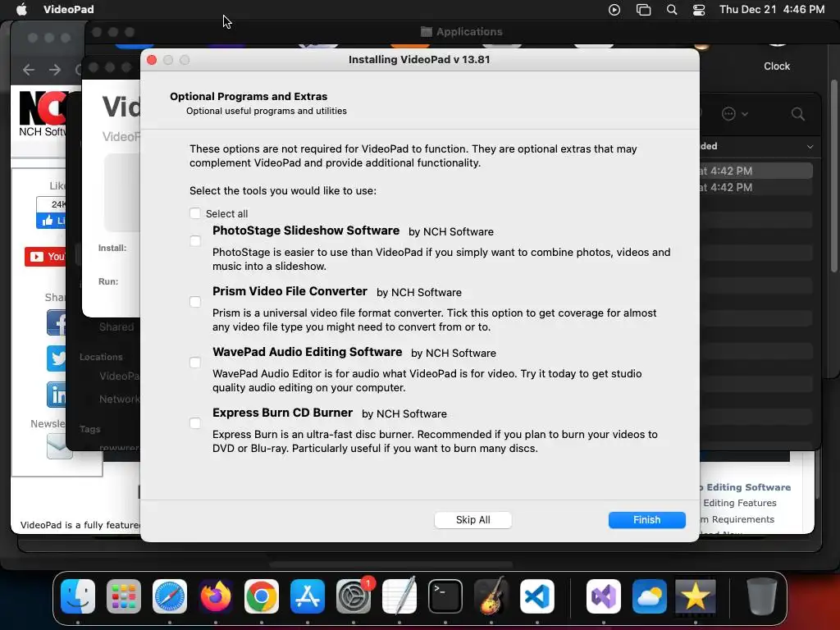Tick the Select all checkbox

click(195, 214)
